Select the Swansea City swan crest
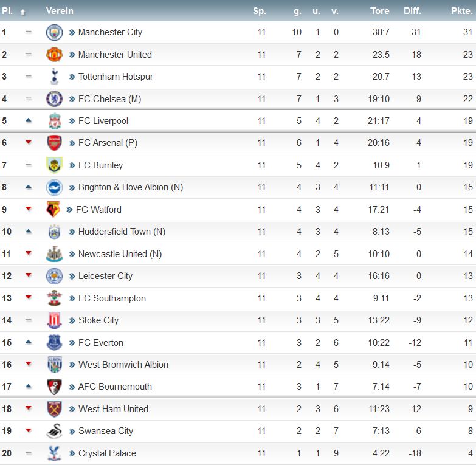Viewport: 476px width, 465px height. 54,431
